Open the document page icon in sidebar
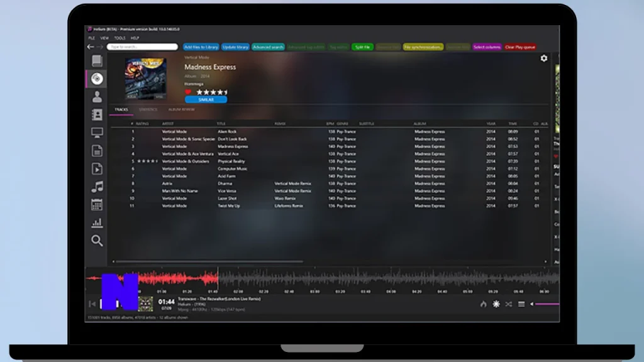This screenshot has height=362, width=644. [x=97, y=151]
